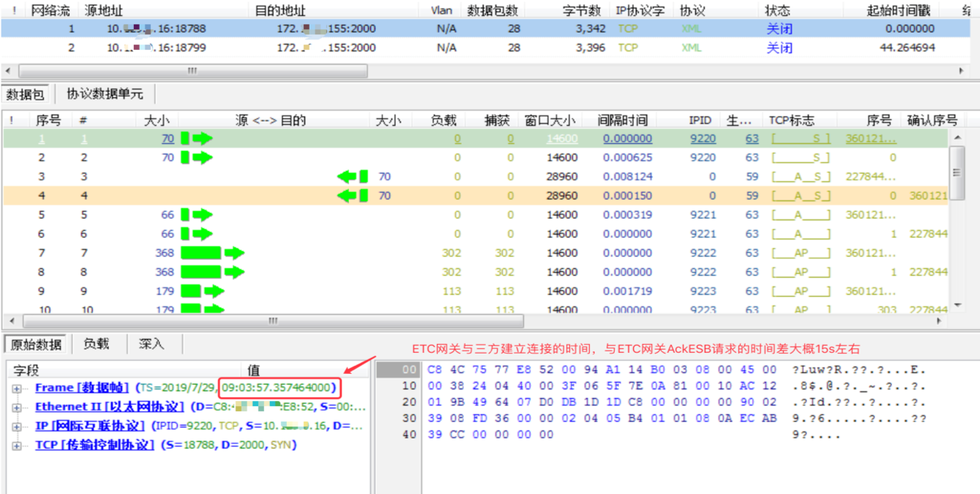
Task: Sort packets by TCP标志 column header
Action: [x=791, y=120]
